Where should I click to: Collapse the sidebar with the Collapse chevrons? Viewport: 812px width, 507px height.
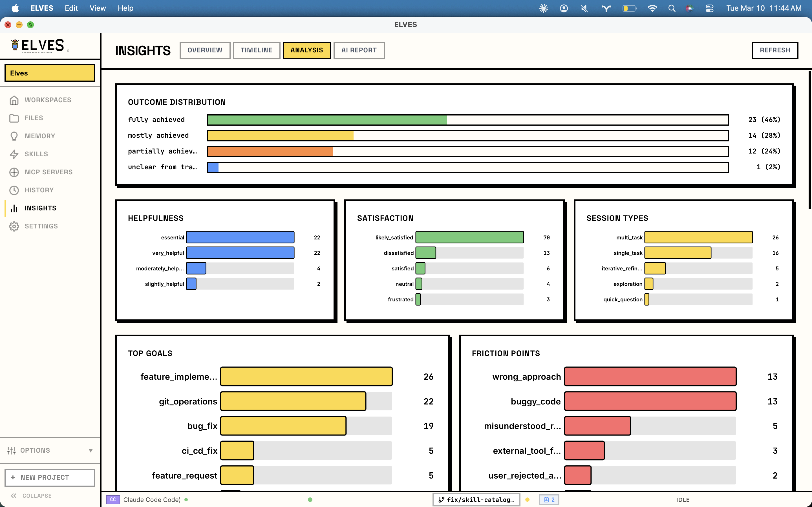(x=14, y=496)
